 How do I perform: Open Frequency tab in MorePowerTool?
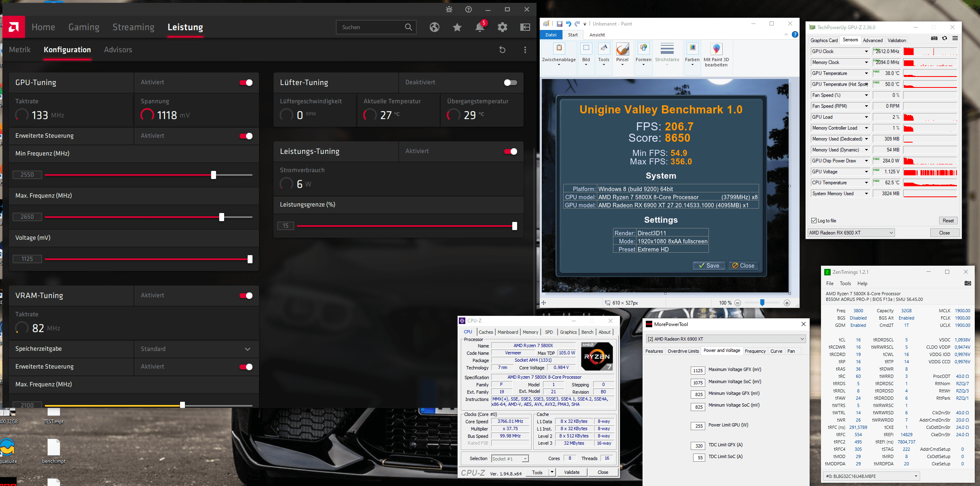[755, 351]
